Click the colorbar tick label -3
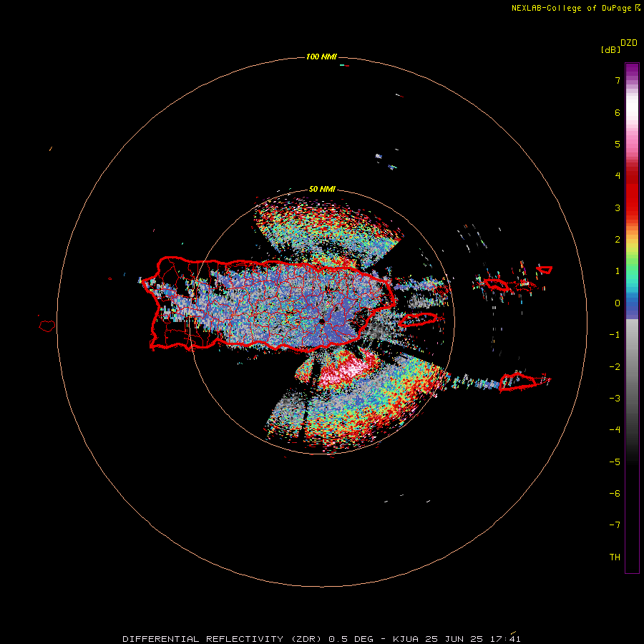This screenshot has height=644, width=644. [x=615, y=399]
